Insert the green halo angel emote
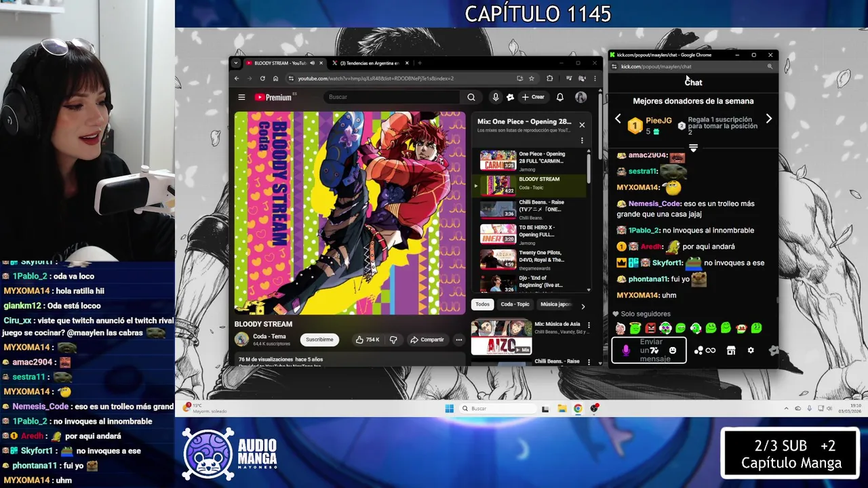868x488 pixels. click(x=635, y=328)
